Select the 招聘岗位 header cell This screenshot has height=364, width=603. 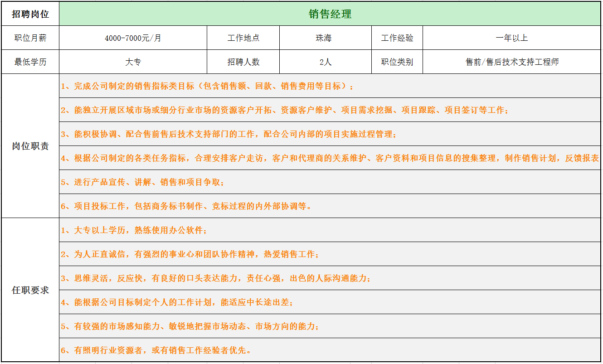(x=30, y=14)
